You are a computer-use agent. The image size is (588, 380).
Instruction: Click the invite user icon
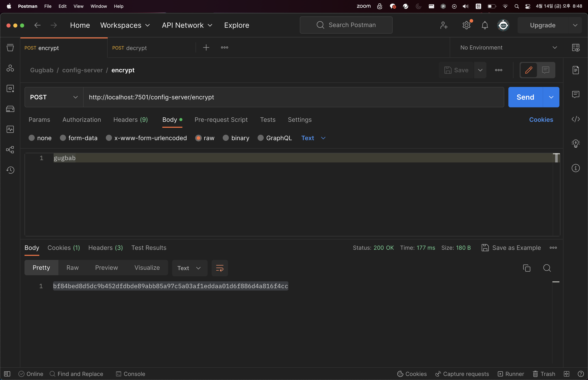[x=444, y=25]
